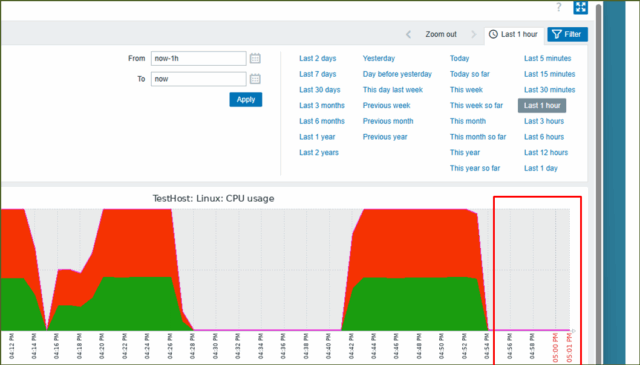Choose the Yesterday range
Screen dimensions: 640x365
click(x=379, y=58)
